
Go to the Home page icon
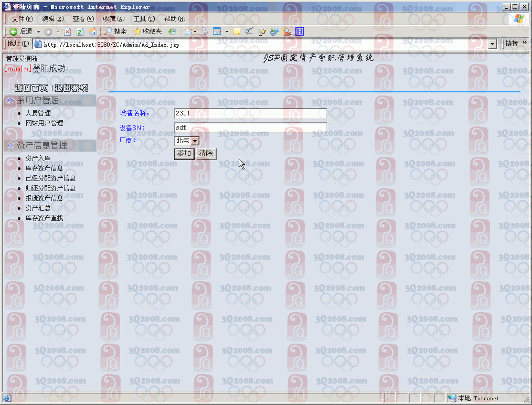pos(93,32)
